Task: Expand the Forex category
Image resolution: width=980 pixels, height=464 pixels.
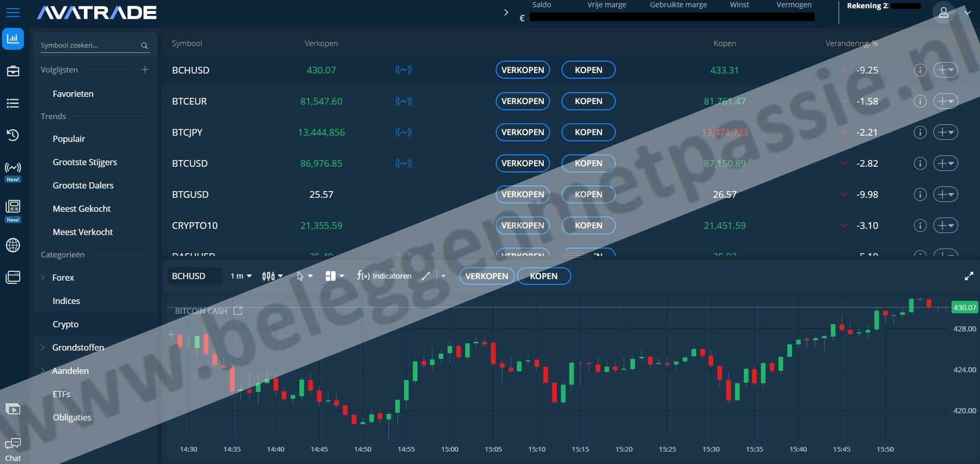Action: (x=43, y=278)
